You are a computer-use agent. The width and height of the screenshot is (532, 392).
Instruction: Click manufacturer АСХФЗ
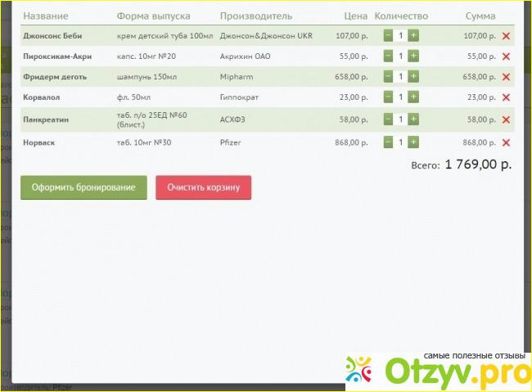tap(232, 119)
